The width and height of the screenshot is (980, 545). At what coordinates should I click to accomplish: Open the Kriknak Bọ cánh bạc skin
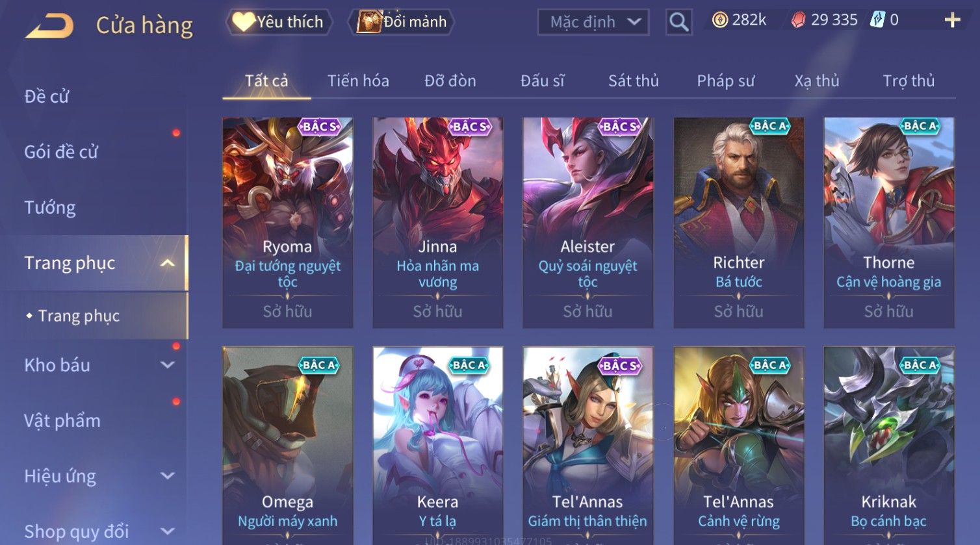pos(888,446)
